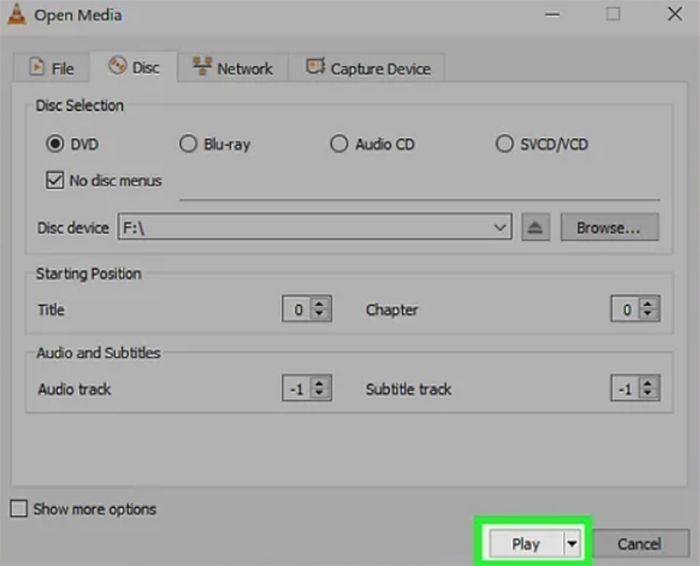Click the Browse button
Viewport: 700px width, 566px height.
click(x=609, y=228)
